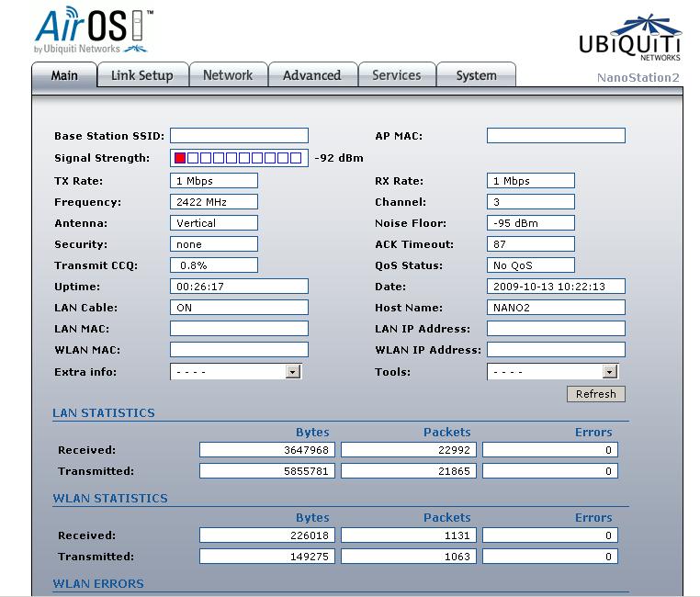Click the LAN IP Address field

556,329
